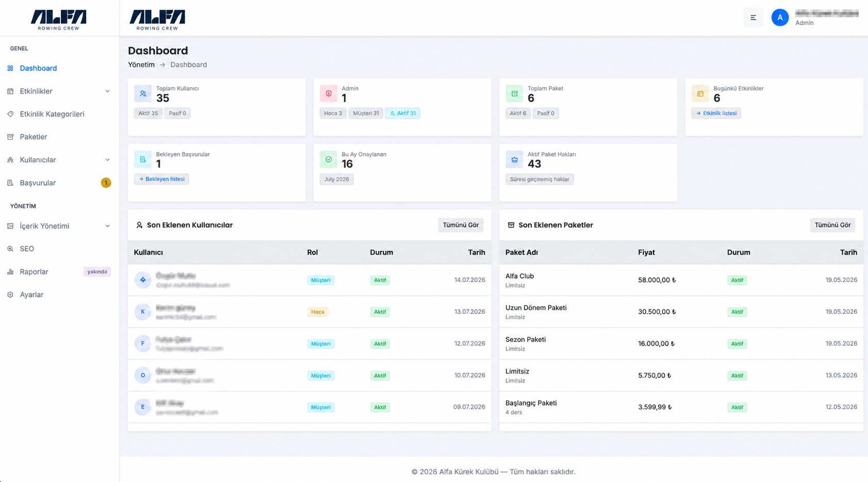This screenshot has width=868, height=482.
Task: Click the Toplam Paket box icon
Action: [514, 93]
